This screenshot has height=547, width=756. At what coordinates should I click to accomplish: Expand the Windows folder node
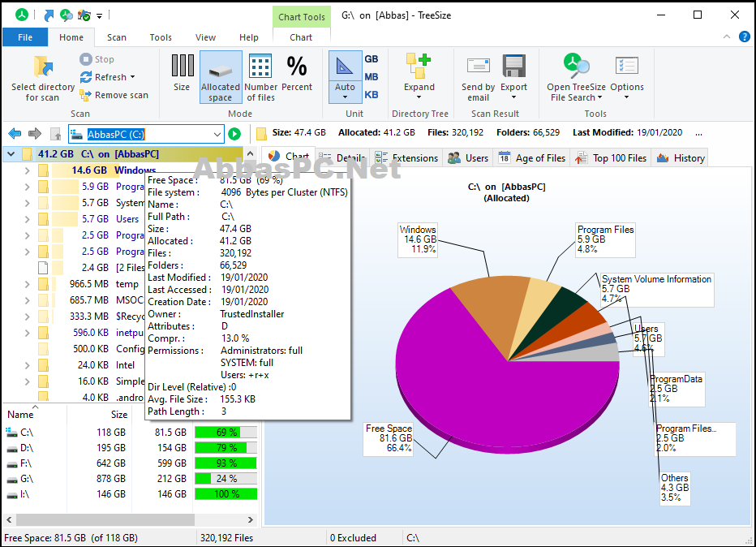[27, 170]
